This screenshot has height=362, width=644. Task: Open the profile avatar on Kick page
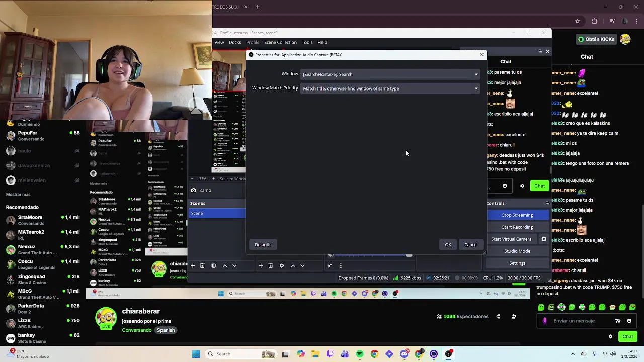pos(625,39)
